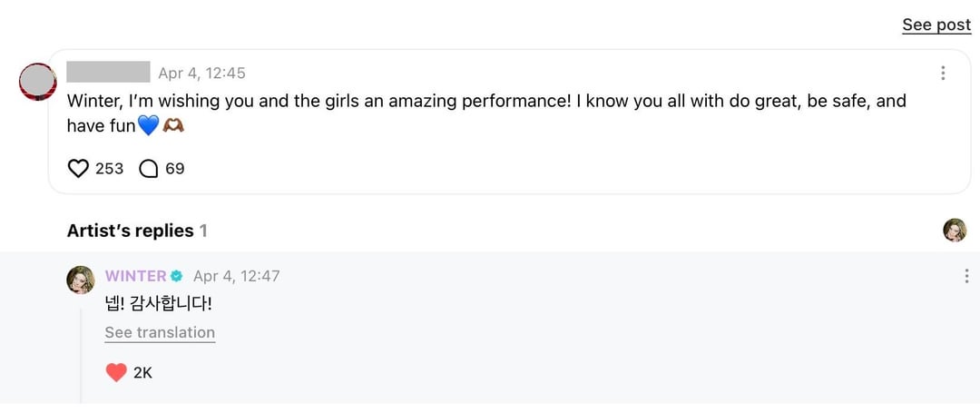The image size is (980, 413).
Task: Open comments via speech bubble icon
Action: (149, 168)
